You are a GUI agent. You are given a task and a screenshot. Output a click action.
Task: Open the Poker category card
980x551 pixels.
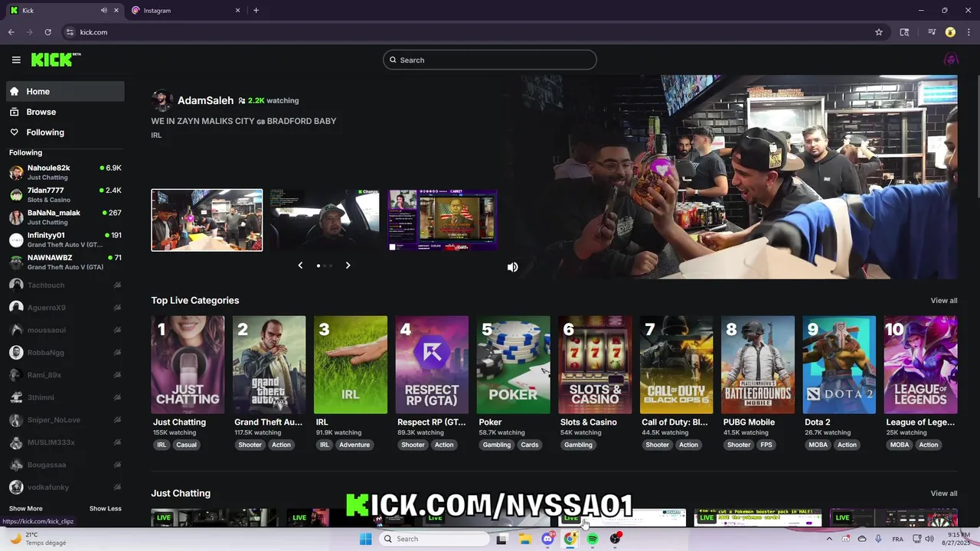pyautogui.click(x=513, y=364)
